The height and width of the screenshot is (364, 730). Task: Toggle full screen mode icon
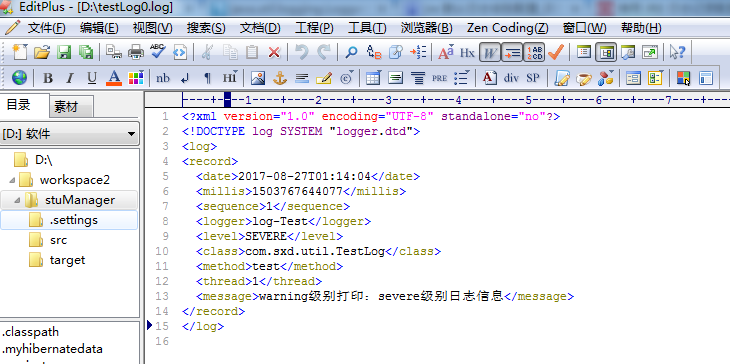650,52
